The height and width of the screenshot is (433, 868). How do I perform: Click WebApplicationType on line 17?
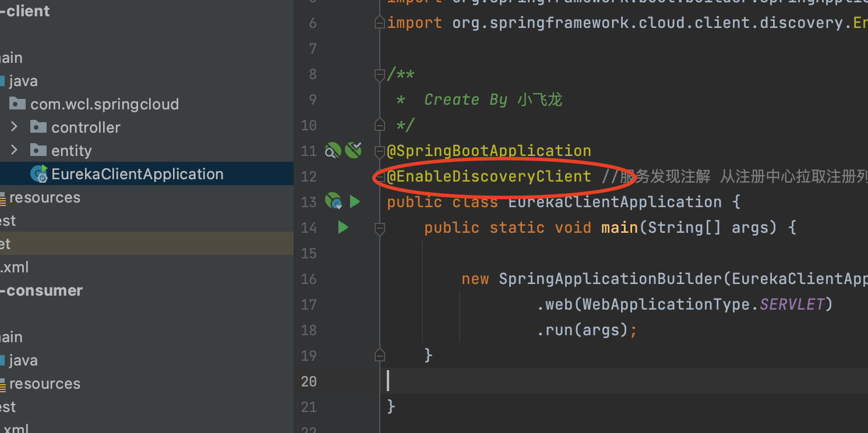point(666,304)
